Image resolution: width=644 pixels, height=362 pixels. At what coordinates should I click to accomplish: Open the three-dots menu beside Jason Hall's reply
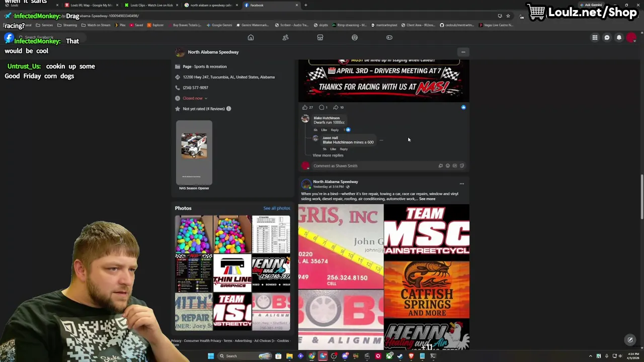[381, 140]
